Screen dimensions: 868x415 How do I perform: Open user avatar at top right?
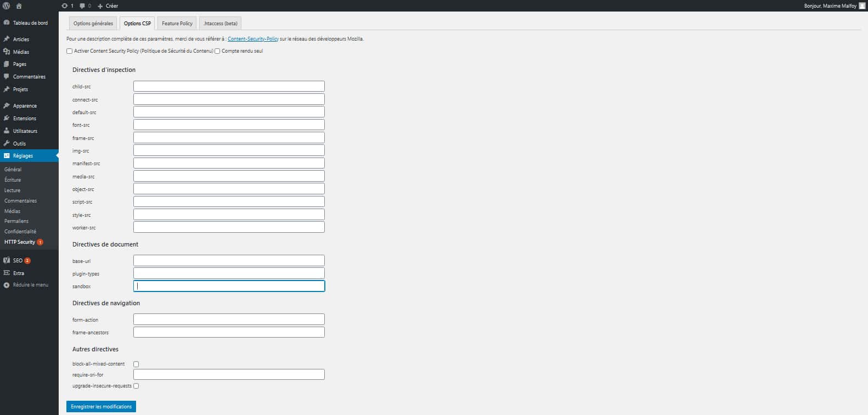coord(862,5)
